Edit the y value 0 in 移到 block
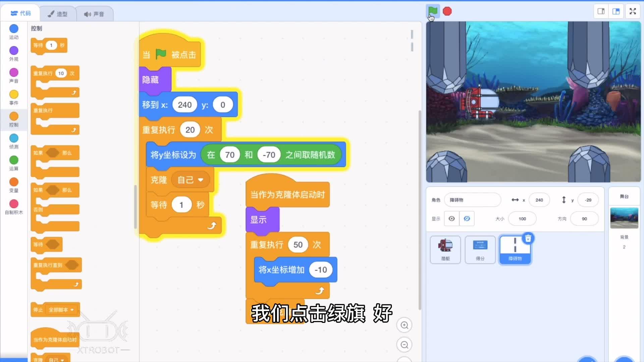The image size is (644, 362). coord(223,105)
